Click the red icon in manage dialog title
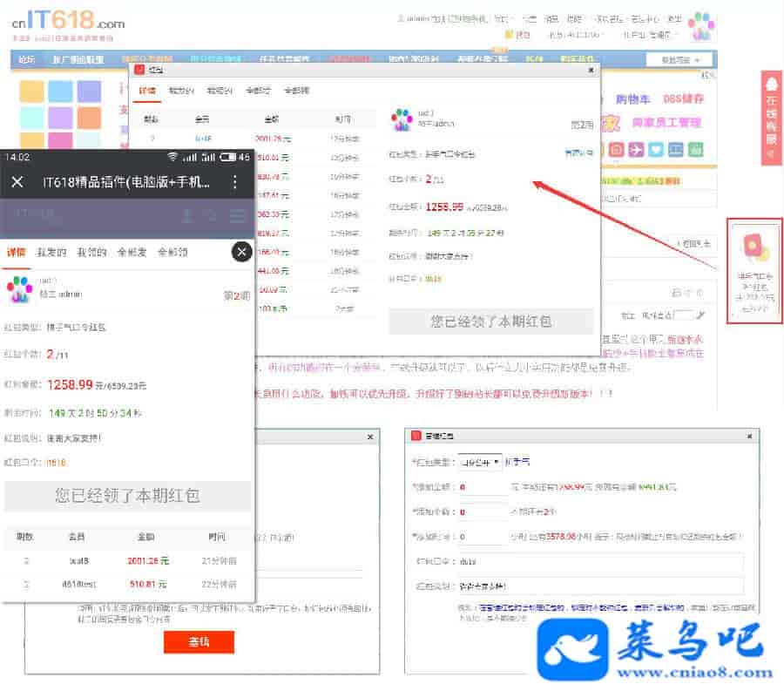This screenshot has height=691, width=784. pos(416,436)
